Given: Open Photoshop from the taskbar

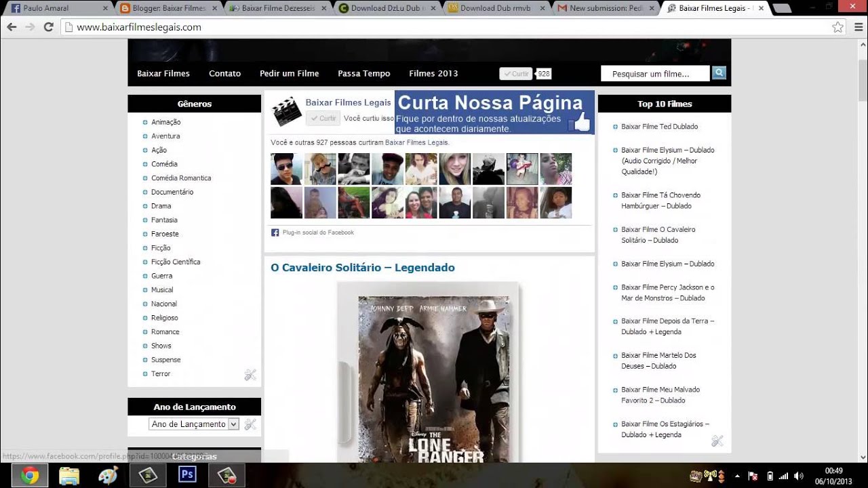Looking at the screenshot, I should click(187, 475).
